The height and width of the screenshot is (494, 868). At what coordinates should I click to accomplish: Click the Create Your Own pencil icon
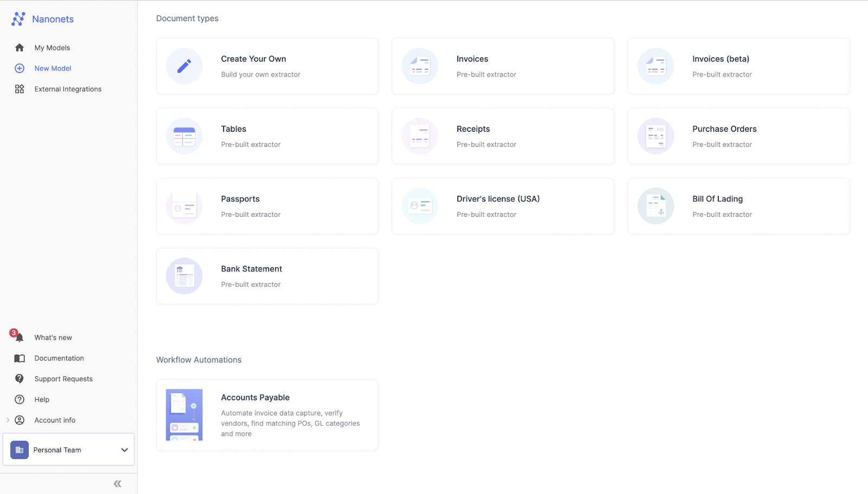pos(184,66)
